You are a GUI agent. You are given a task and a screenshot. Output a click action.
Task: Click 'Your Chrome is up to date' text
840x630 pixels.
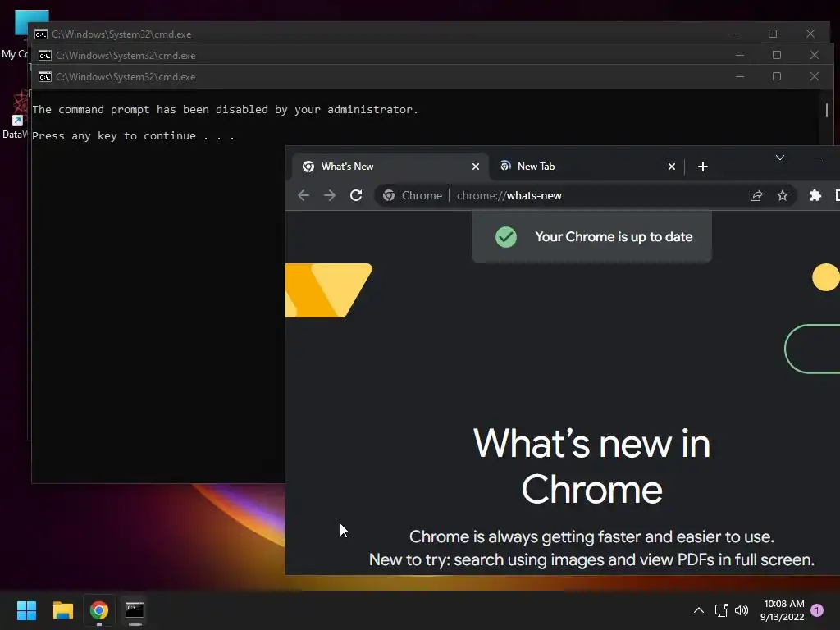(x=614, y=237)
